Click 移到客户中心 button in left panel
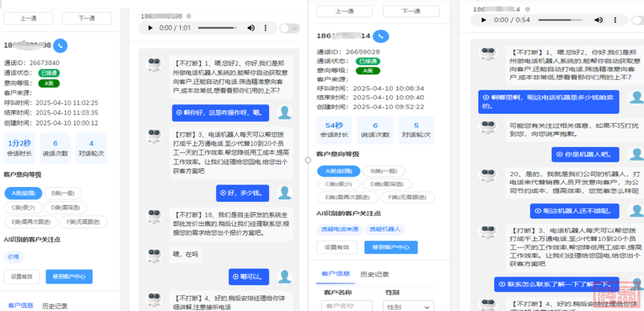 coord(69,276)
